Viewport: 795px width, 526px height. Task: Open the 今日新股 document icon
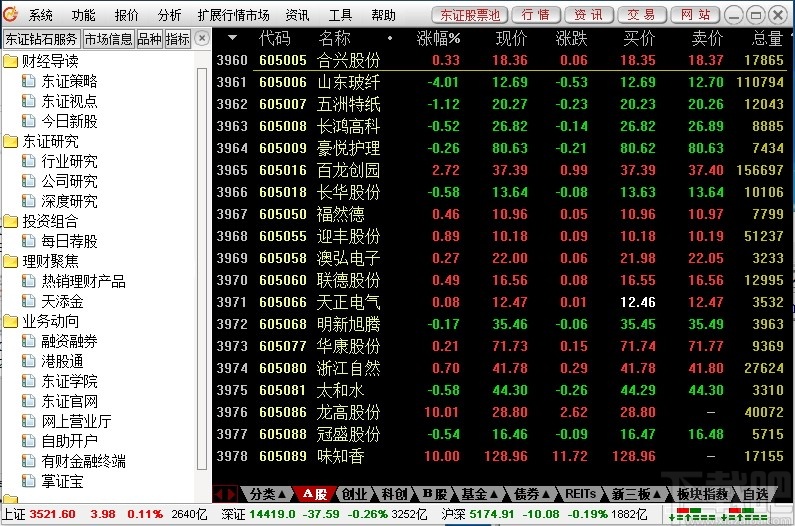click(x=29, y=121)
